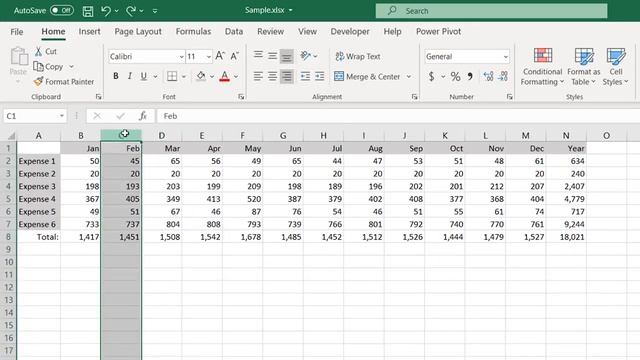Redo the last action
This screenshot has width=640, height=360.
click(131, 11)
